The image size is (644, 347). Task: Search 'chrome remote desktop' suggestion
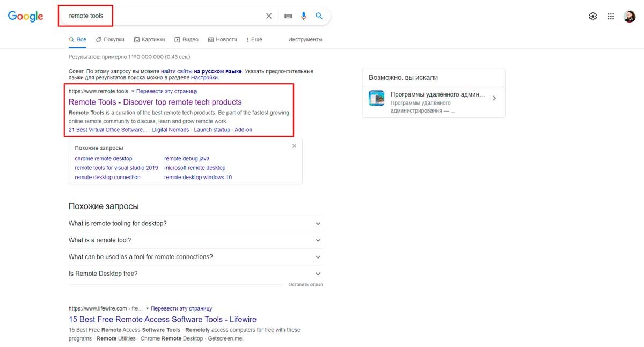coord(104,159)
